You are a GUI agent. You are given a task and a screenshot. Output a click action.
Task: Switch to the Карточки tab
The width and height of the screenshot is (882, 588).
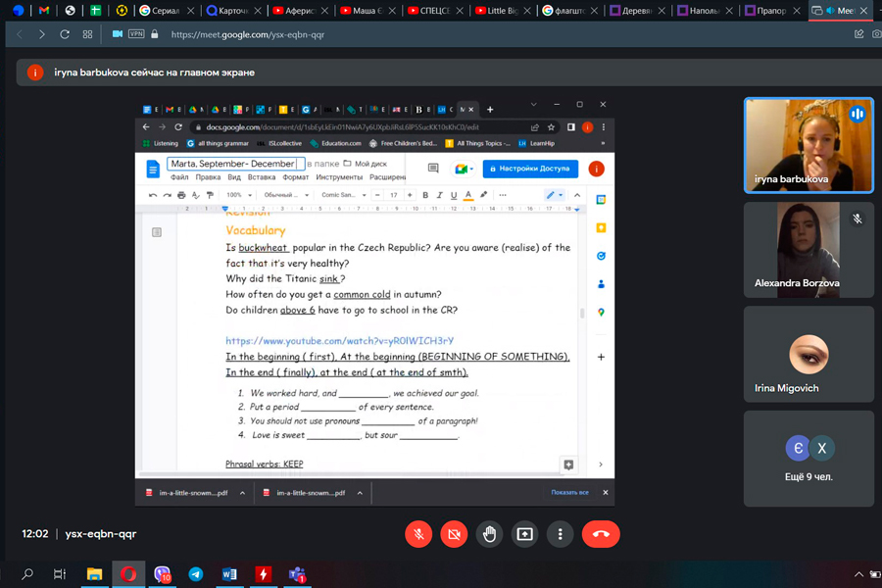[x=233, y=10]
